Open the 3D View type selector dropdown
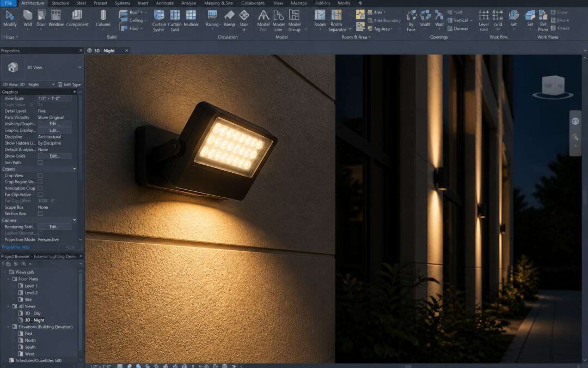The width and height of the screenshot is (588, 368). [79, 67]
